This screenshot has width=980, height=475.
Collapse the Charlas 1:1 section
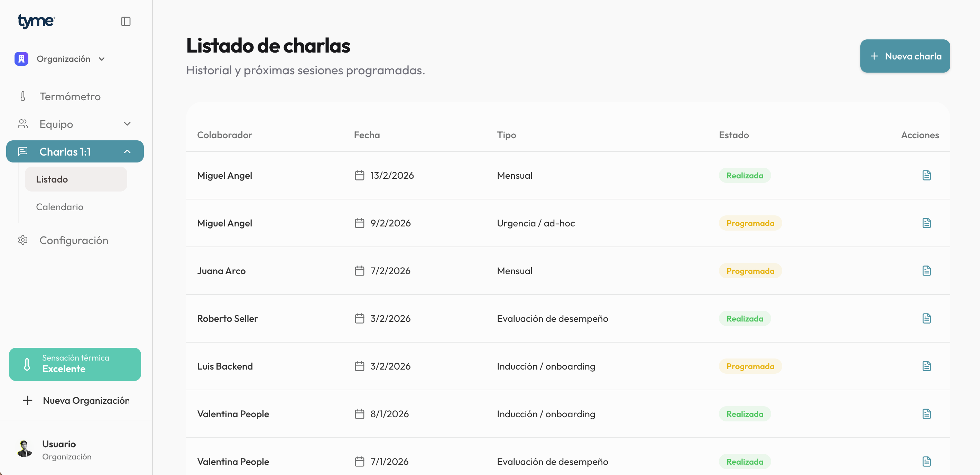[x=127, y=151]
